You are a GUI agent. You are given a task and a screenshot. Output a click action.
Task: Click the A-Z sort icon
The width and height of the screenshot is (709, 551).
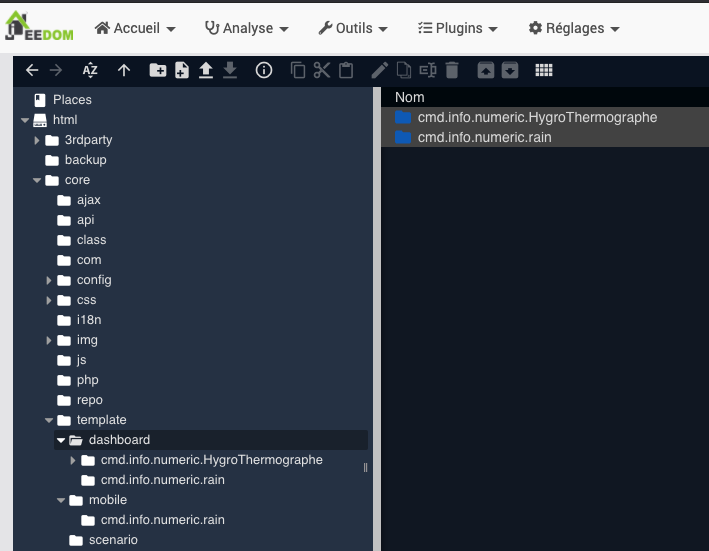tap(90, 70)
